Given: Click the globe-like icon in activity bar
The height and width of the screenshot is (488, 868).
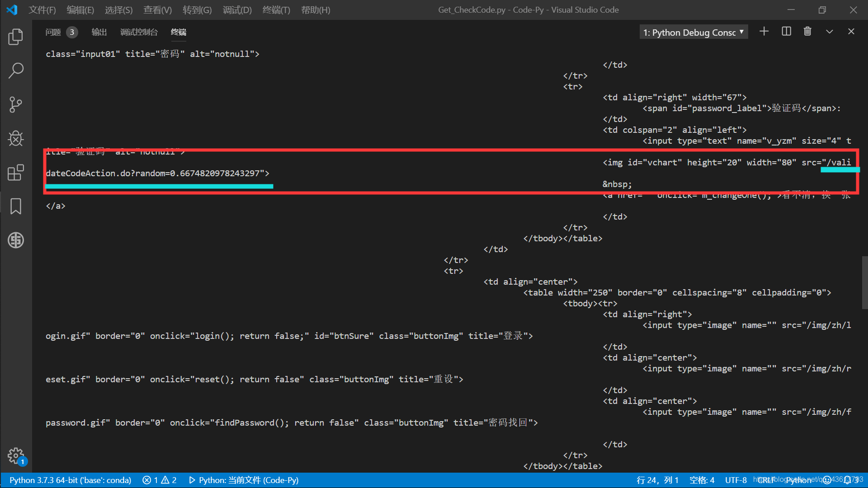Looking at the screenshot, I should [16, 240].
